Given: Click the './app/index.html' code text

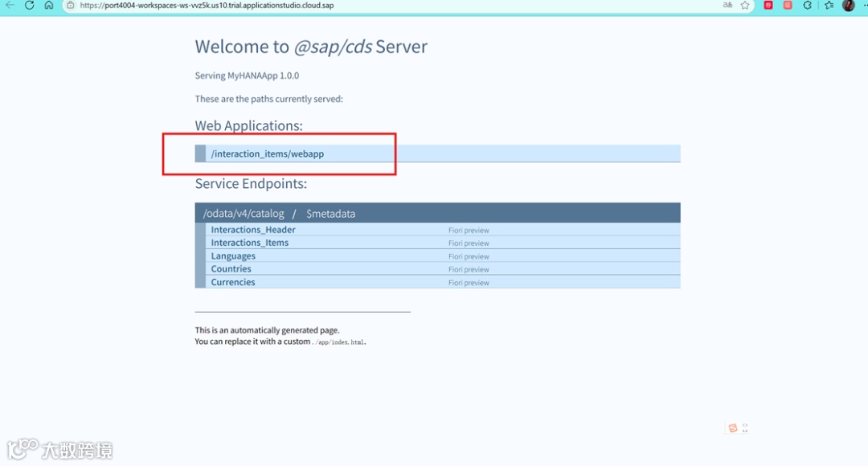Looking at the screenshot, I should 338,342.
